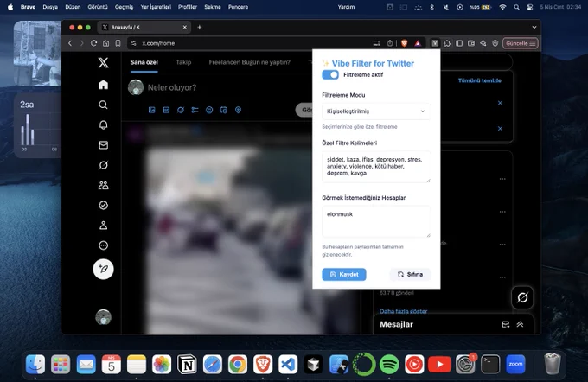This screenshot has width=588, height=382.
Task: Open Communities icon in X sidebar
Action: (104, 185)
